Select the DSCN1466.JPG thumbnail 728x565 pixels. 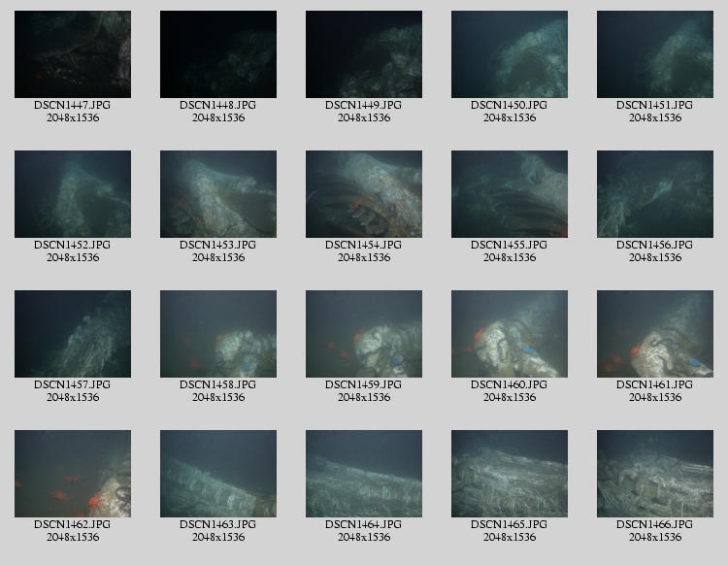655,474
